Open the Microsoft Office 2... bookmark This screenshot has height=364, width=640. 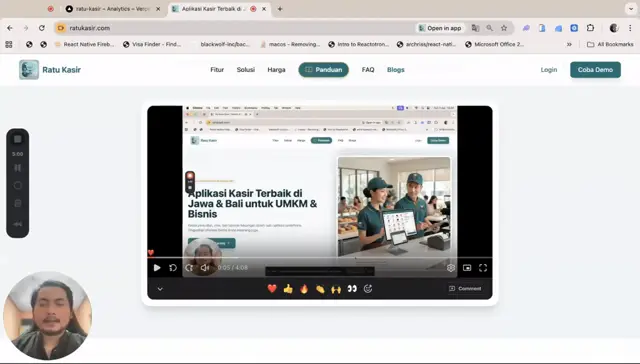494,44
